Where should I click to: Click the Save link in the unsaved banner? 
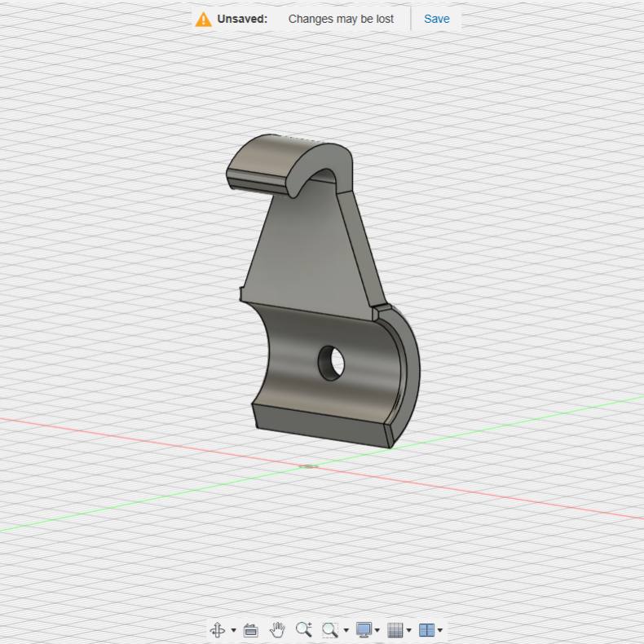[436, 19]
